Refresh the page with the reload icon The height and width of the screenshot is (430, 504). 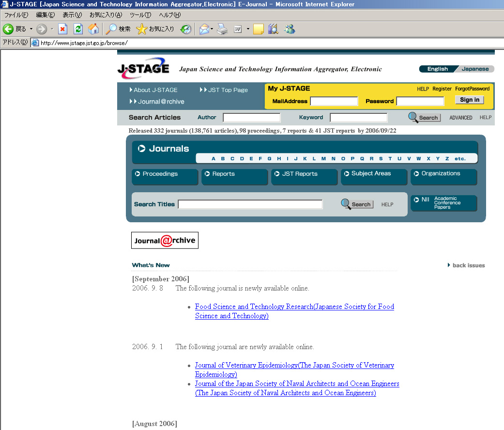[x=78, y=29]
